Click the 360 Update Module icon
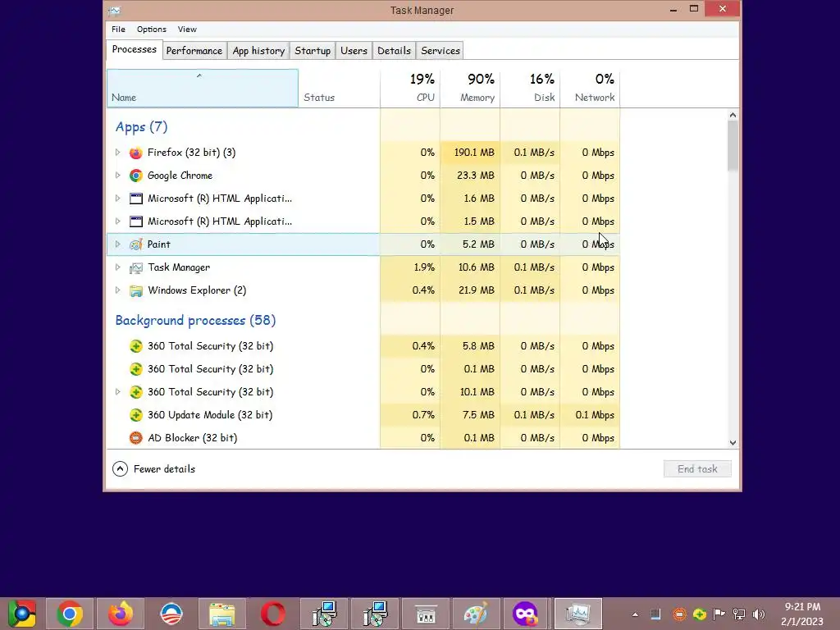The height and width of the screenshot is (630, 840). coord(136,415)
